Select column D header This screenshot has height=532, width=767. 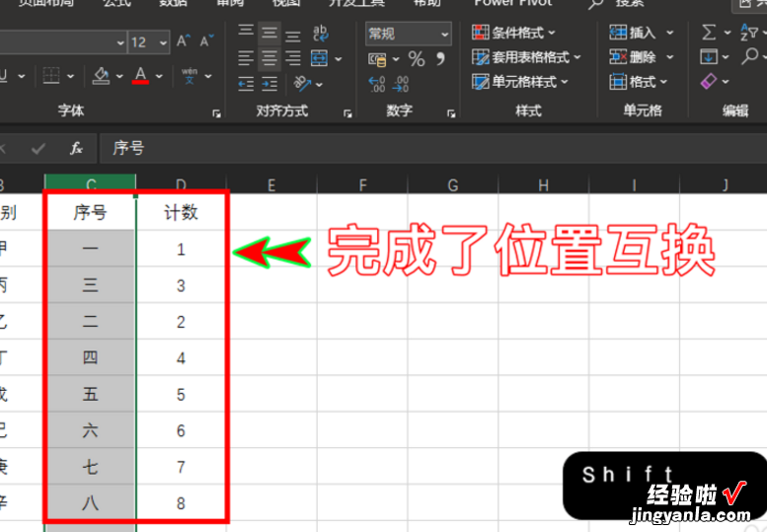[181, 185]
